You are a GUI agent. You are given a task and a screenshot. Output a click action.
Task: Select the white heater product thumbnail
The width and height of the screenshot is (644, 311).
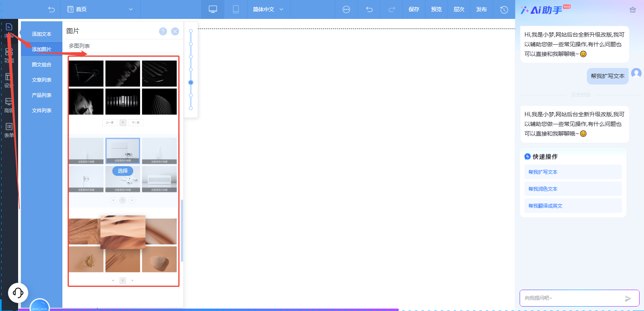[159, 179]
